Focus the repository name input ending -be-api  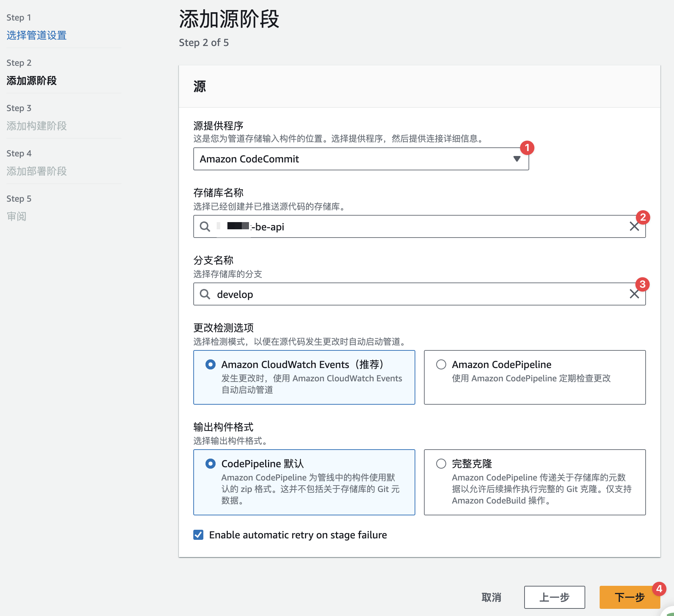[419, 226]
